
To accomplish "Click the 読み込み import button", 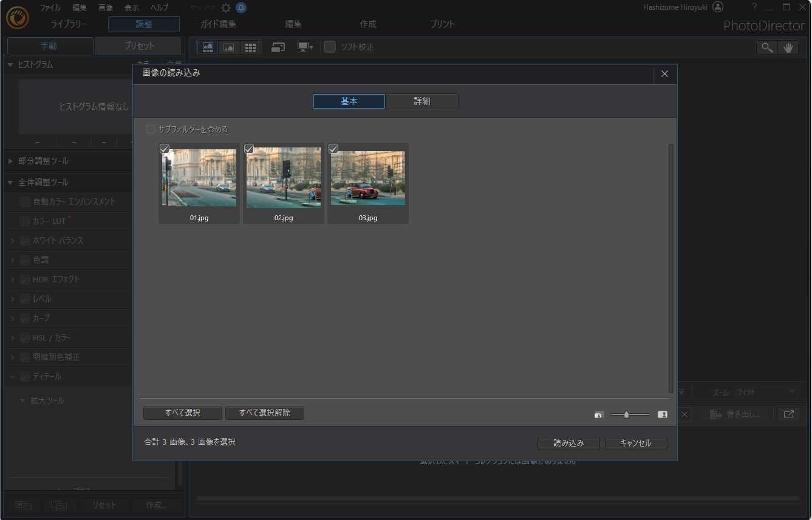I will tap(568, 444).
